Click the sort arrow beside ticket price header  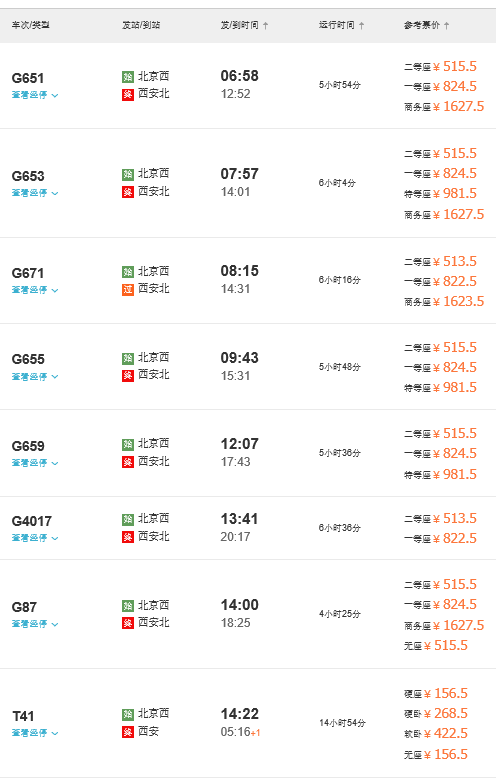coord(446,26)
